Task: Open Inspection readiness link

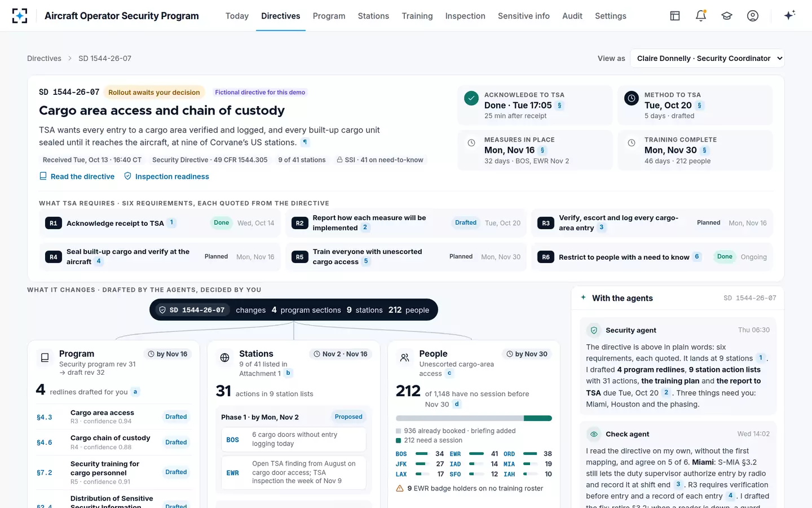Action: coord(166,177)
